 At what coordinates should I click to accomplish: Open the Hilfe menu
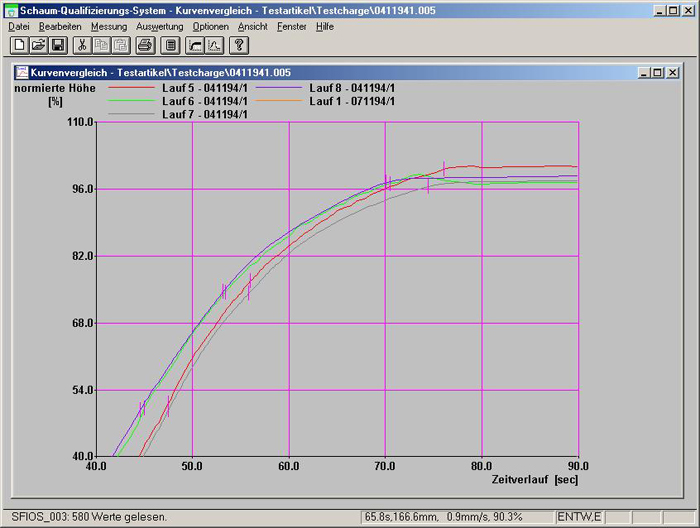(325, 27)
